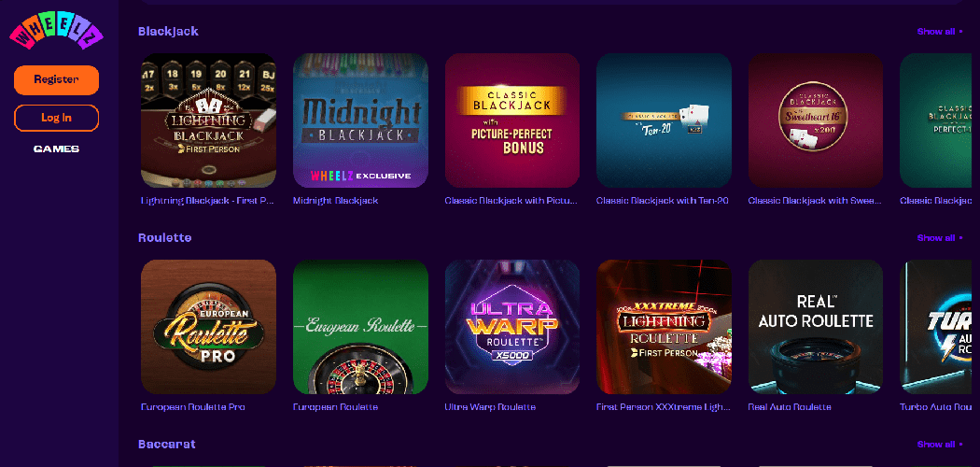This screenshot has width=980, height=467.
Task: Open Midnight Blackjack game thumbnail
Action: click(360, 120)
